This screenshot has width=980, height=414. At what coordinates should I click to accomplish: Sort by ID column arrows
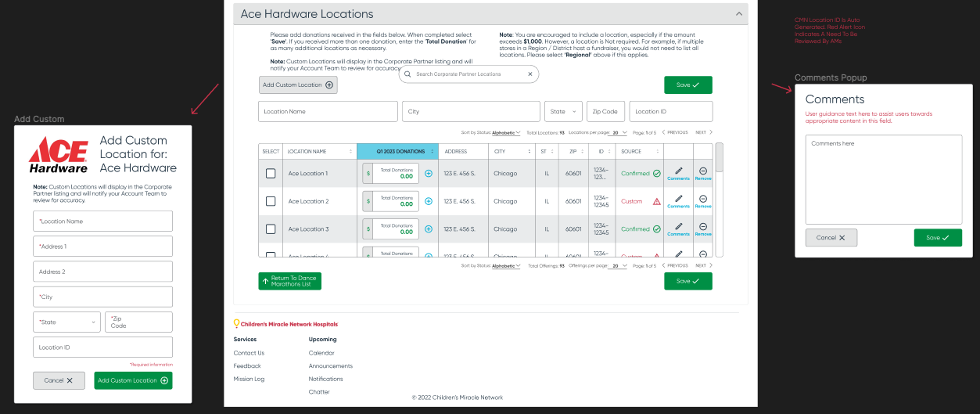[609, 151]
